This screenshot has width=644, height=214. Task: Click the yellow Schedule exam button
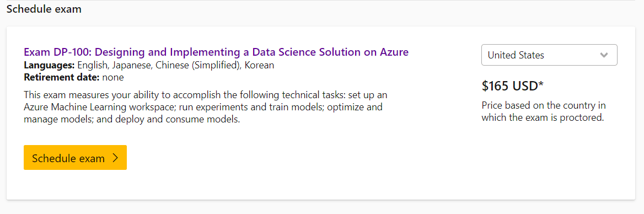[x=75, y=158]
